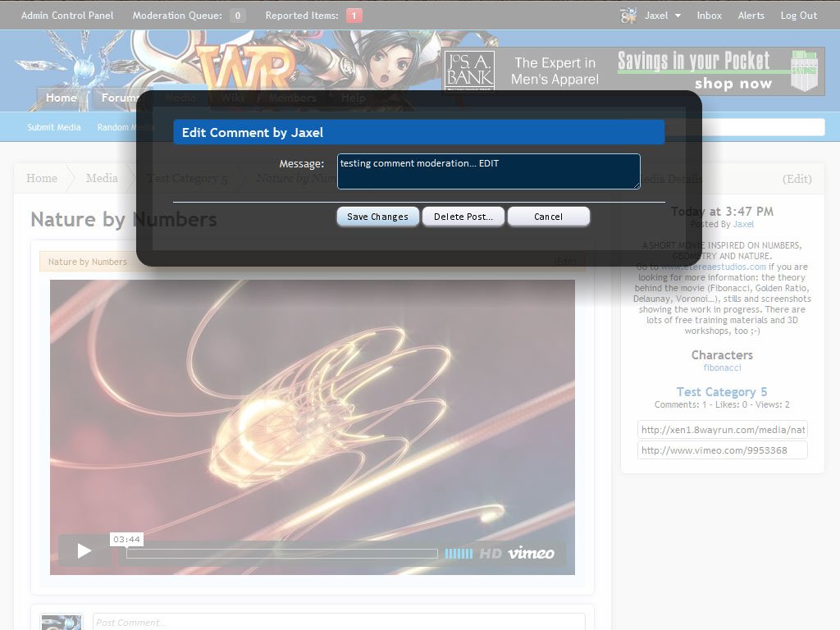Cancel the Edit Comment dialog
The width and height of the screenshot is (840, 630).
point(549,217)
